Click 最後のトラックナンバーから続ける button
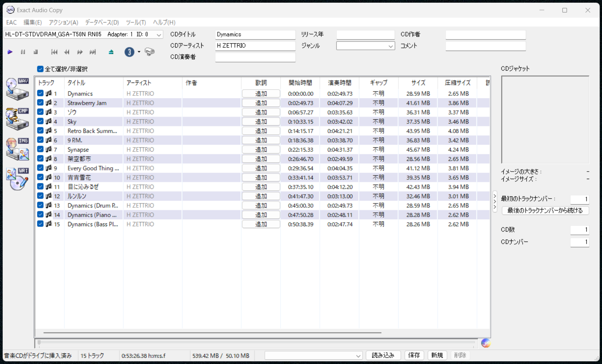The width and height of the screenshot is (602, 364). click(545, 210)
